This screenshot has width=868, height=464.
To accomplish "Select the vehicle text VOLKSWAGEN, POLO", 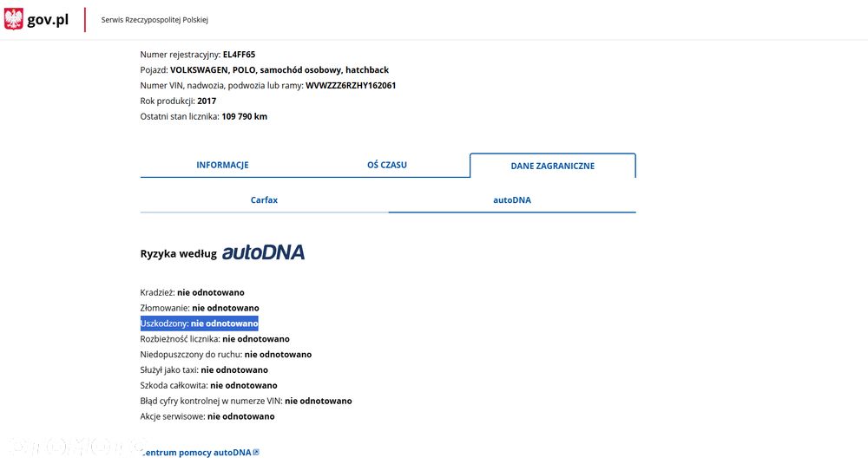I will pos(213,70).
